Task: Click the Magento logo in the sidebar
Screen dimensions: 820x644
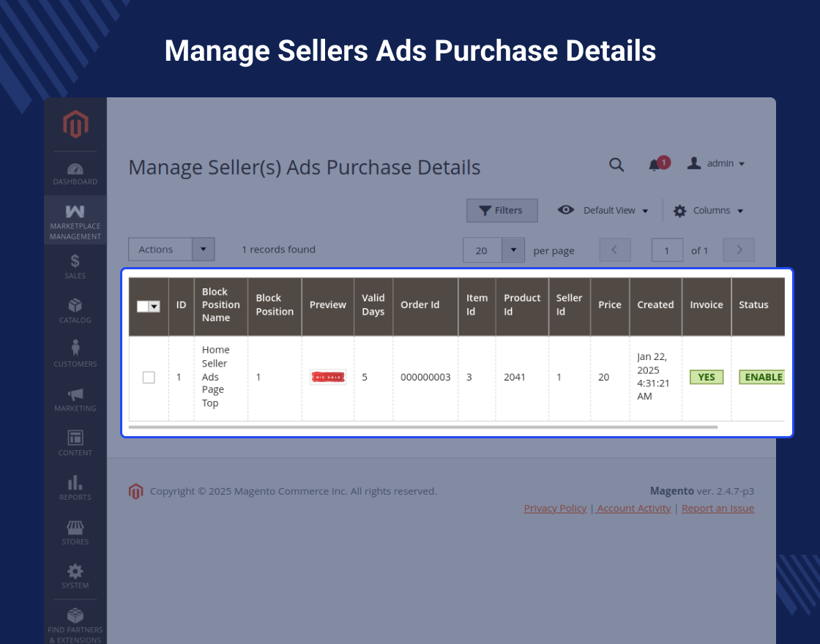Action: 75,124
